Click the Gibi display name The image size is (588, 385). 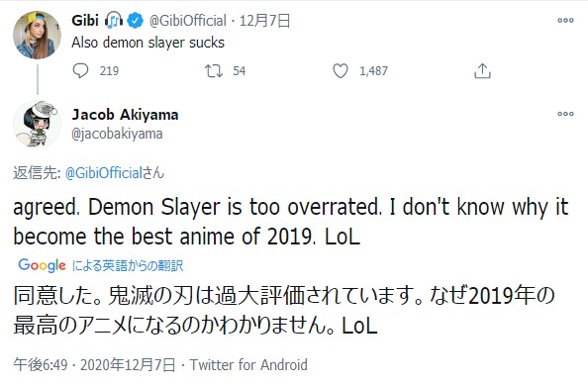coord(85,20)
